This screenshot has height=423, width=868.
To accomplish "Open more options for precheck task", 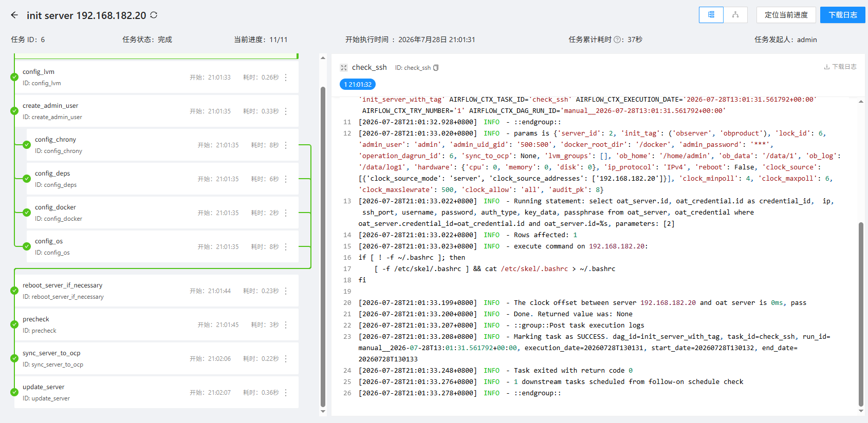I will point(286,325).
